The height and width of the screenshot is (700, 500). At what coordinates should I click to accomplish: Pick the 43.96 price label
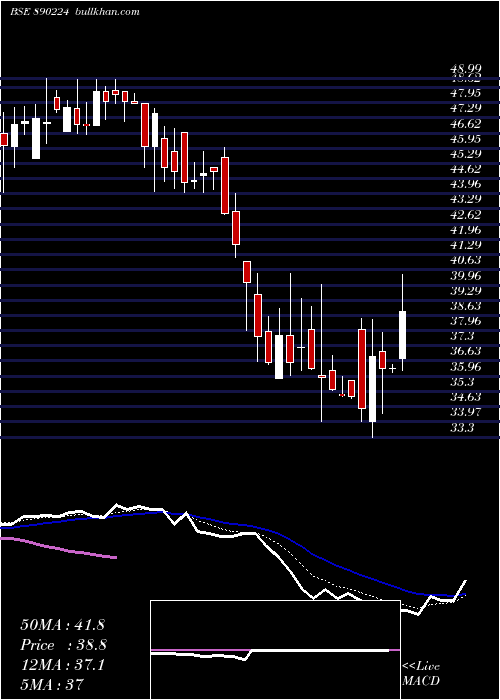coord(466,184)
